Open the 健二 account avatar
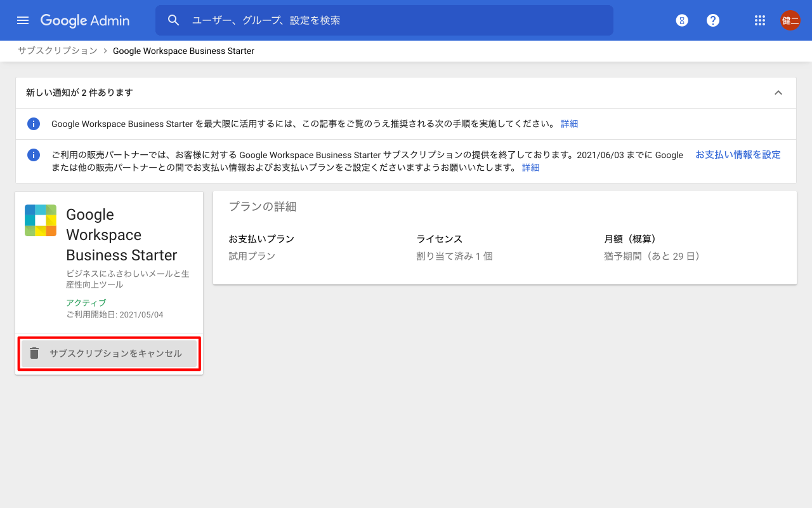The width and height of the screenshot is (812, 508). [x=790, y=20]
